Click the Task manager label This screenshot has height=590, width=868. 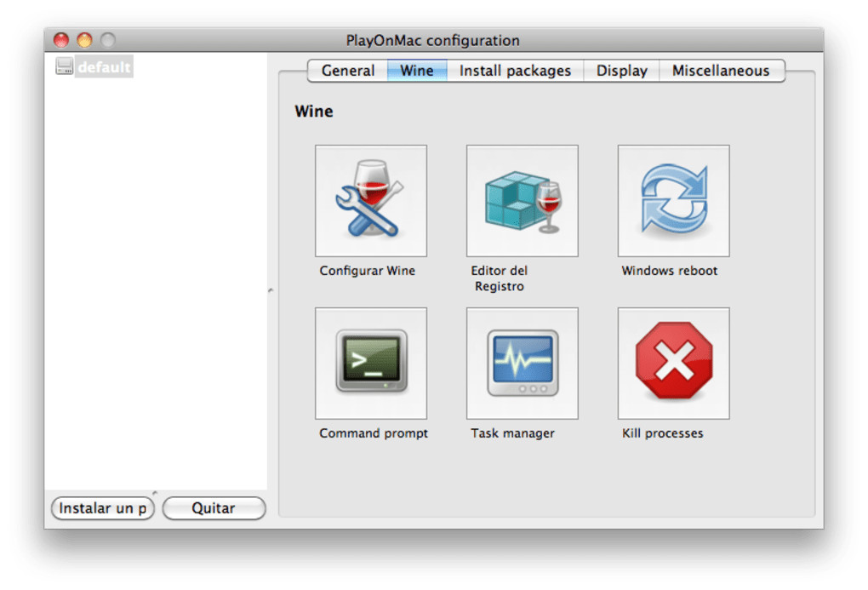point(512,433)
